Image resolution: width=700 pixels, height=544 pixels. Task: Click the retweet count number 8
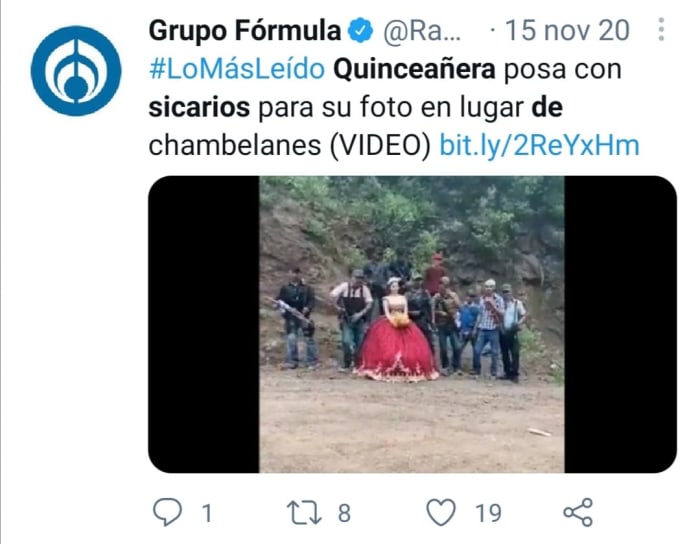[344, 513]
